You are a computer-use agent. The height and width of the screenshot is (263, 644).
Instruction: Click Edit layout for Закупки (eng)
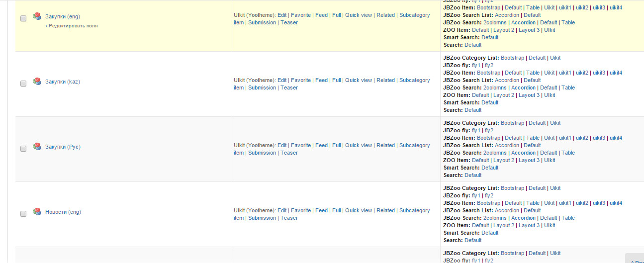pos(282,15)
